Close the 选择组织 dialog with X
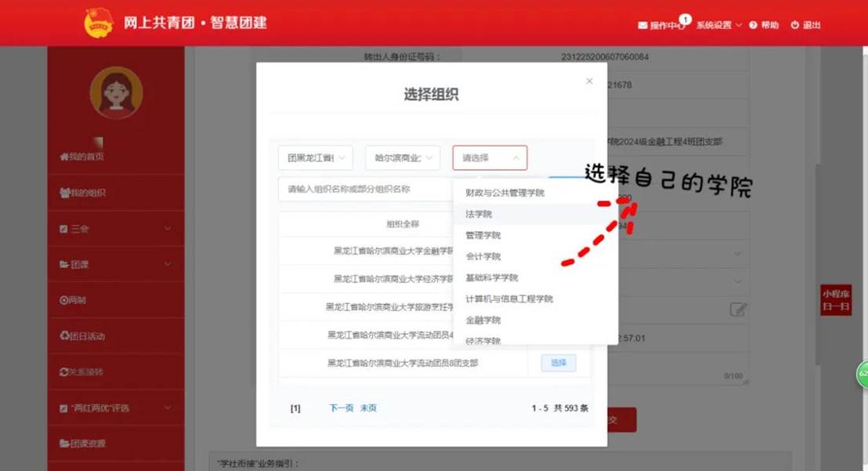The width and height of the screenshot is (868, 471). [590, 81]
